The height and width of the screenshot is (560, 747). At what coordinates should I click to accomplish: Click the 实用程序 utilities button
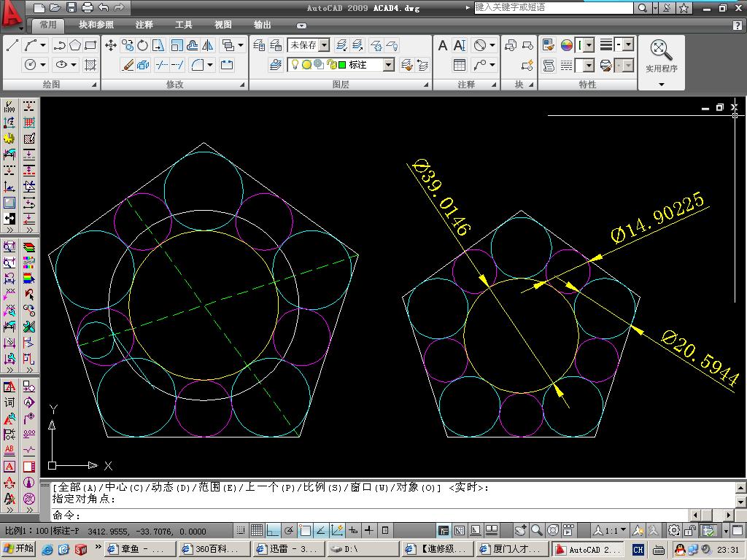[x=661, y=56]
